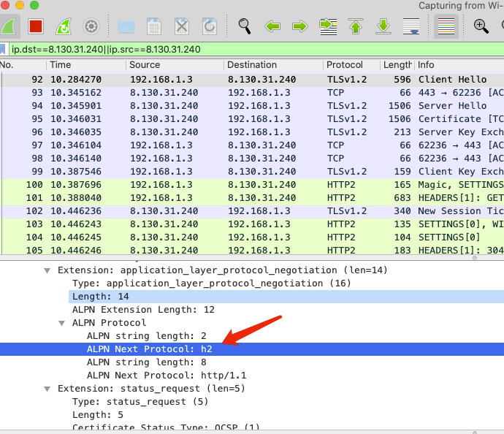Select packet 98 TCP row

click(x=252, y=159)
